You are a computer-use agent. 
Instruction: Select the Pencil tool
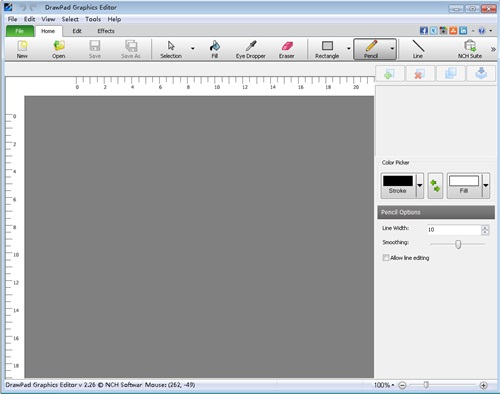(371, 49)
